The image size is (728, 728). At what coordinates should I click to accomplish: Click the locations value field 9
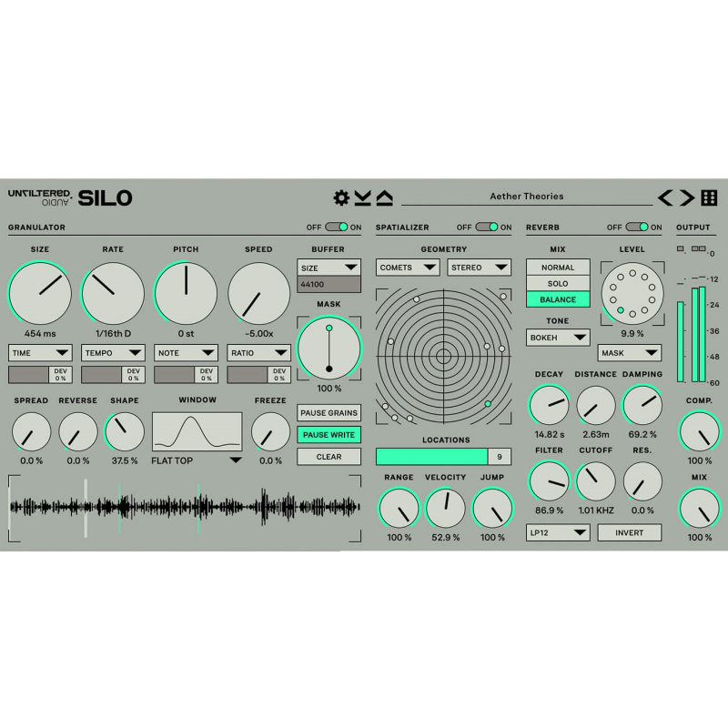[x=500, y=457]
